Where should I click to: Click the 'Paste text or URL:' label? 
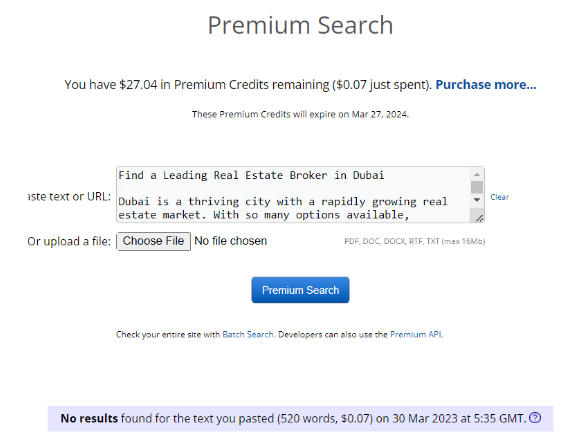[x=69, y=197]
